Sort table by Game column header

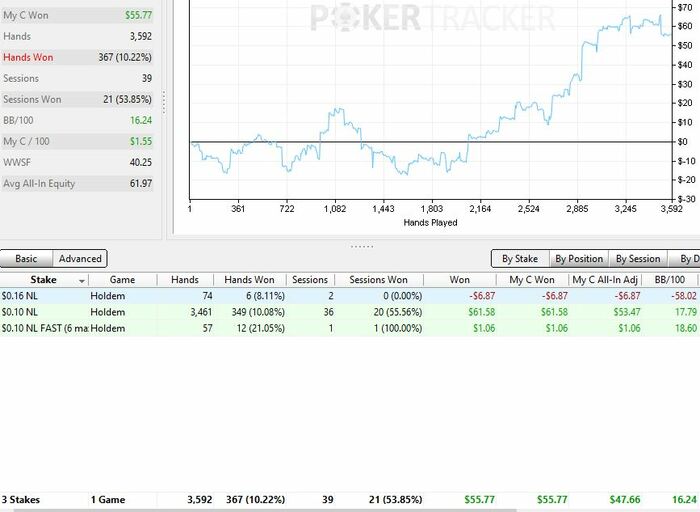[x=122, y=280]
